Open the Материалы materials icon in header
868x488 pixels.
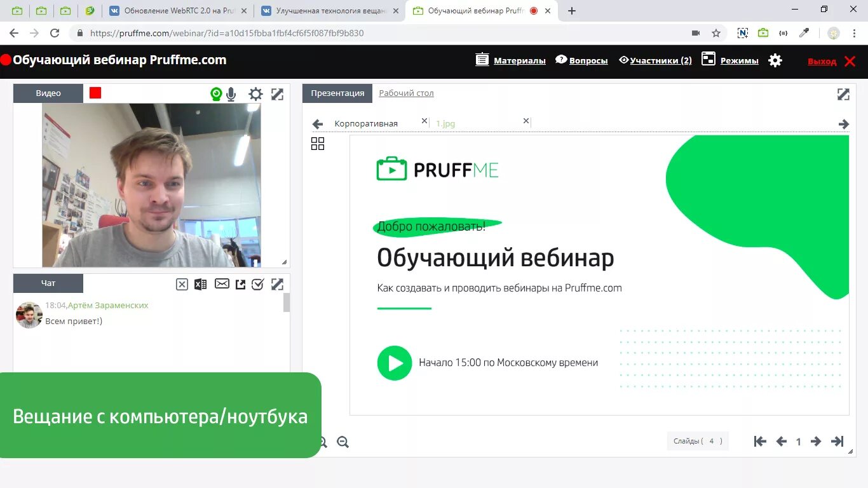[482, 60]
